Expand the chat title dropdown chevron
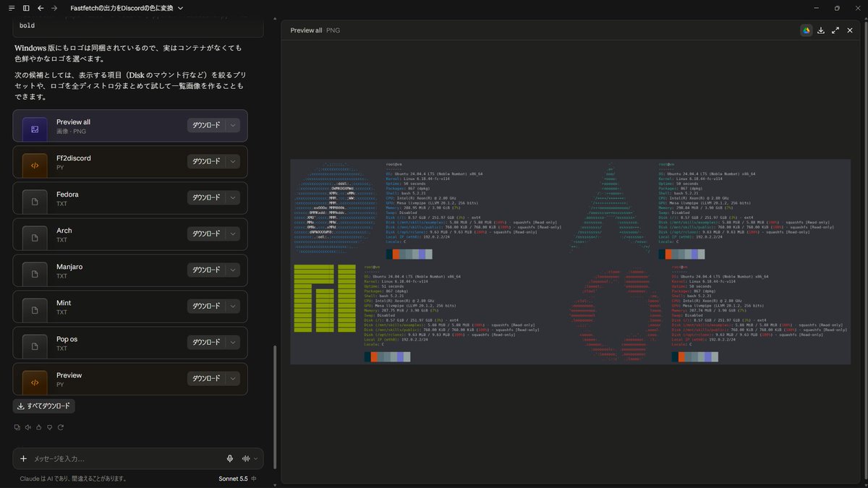The height and width of the screenshot is (488, 868). (x=180, y=8)
